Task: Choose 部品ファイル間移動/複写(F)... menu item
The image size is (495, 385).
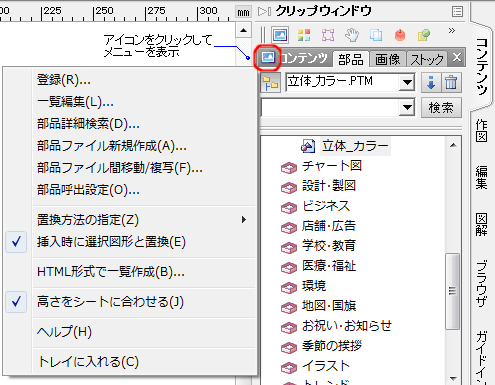Action: [144, 168]
